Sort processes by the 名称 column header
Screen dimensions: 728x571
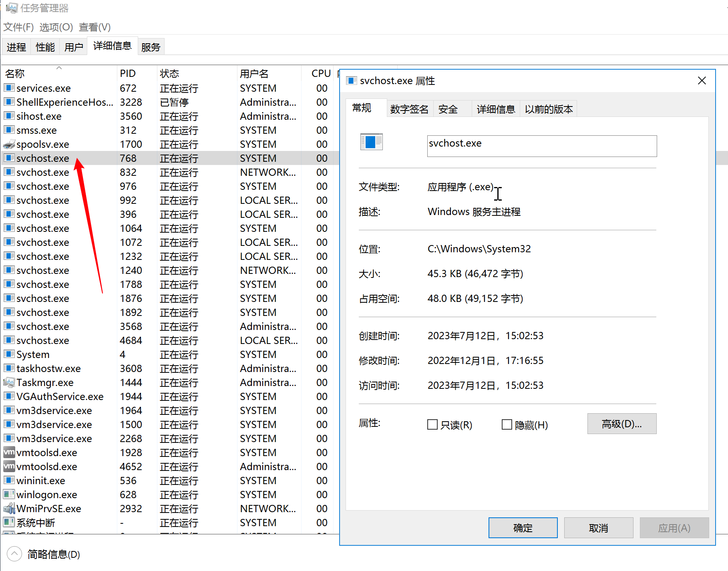pos(15,74)
